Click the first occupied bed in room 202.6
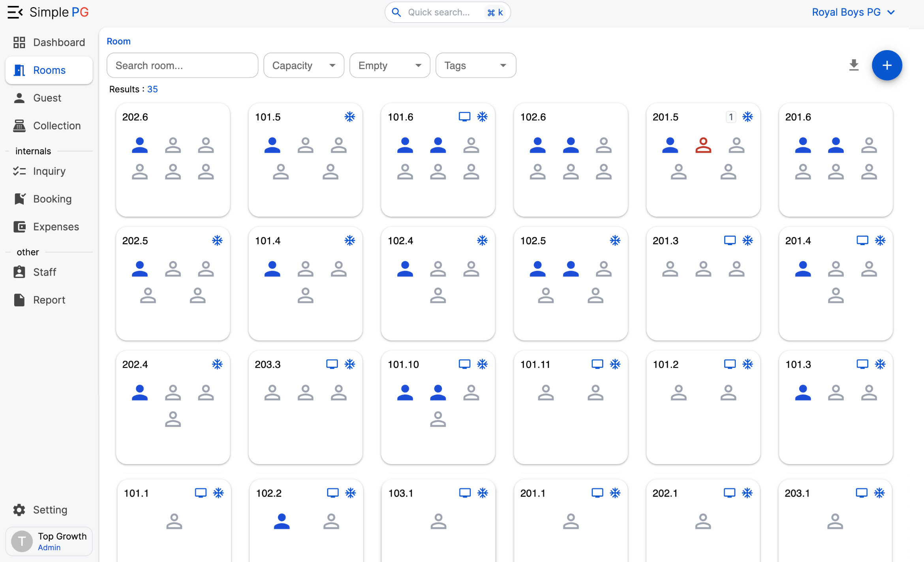Image resolution: width=924 pixels, height=562 pixels. click(140, 145)
